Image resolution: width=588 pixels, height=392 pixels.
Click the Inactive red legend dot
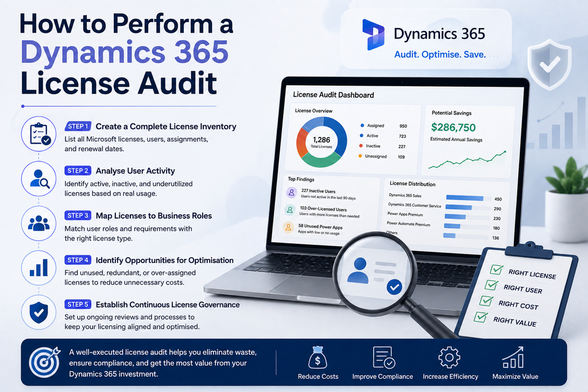tap(361, 145)
